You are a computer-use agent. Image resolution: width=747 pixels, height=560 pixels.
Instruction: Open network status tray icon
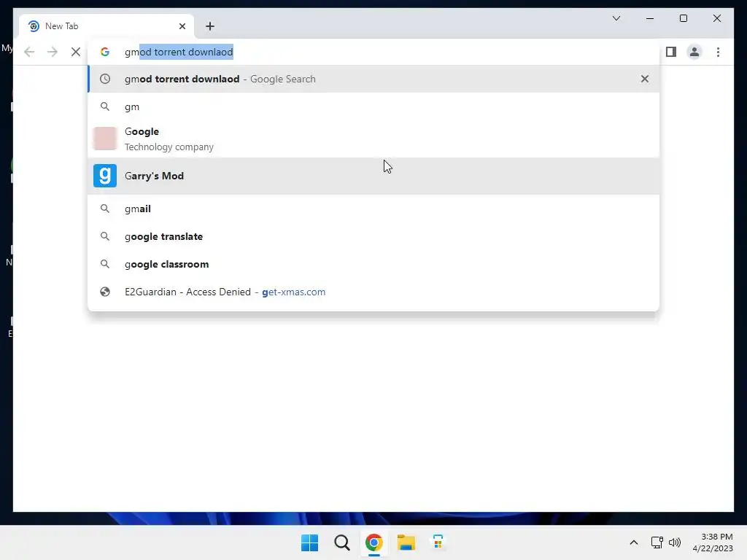point(657,542)
